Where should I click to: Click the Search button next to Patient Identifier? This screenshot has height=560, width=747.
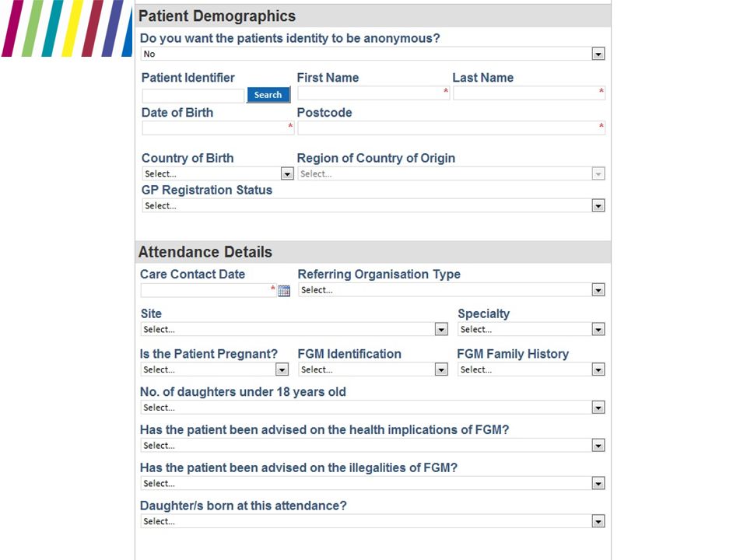[x=268, y=95]
